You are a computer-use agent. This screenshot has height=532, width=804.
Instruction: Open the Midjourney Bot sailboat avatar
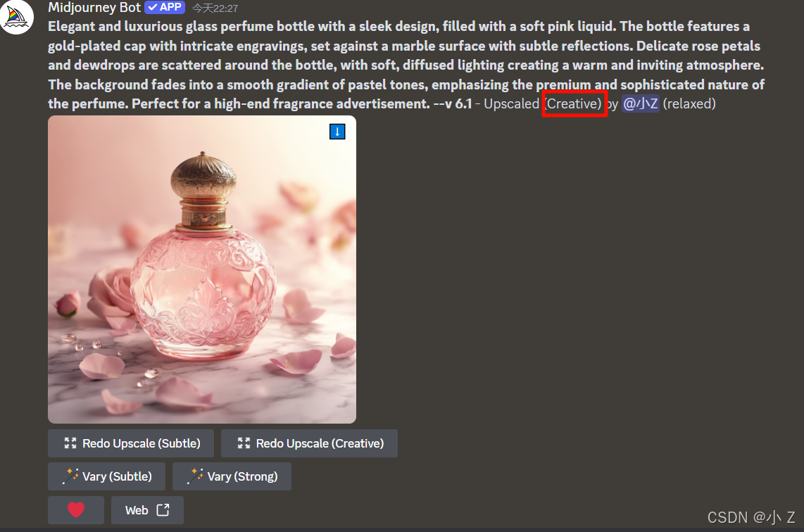15,16
